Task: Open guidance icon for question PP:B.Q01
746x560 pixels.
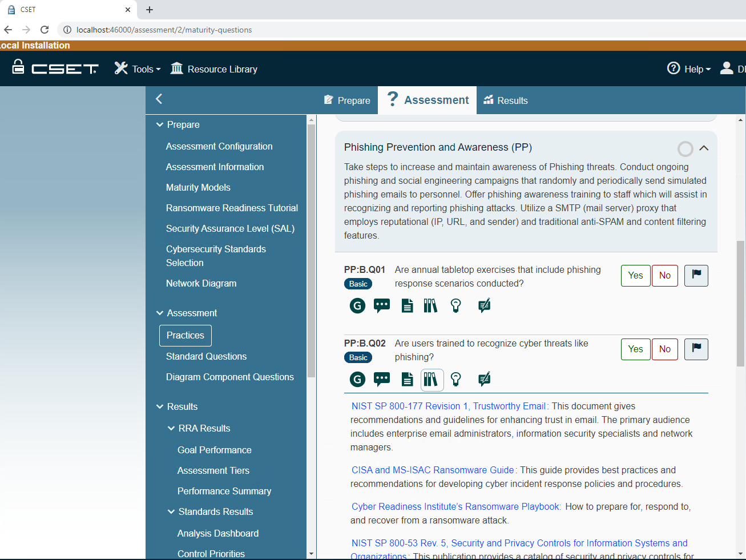Action: (x=357, y=306)
